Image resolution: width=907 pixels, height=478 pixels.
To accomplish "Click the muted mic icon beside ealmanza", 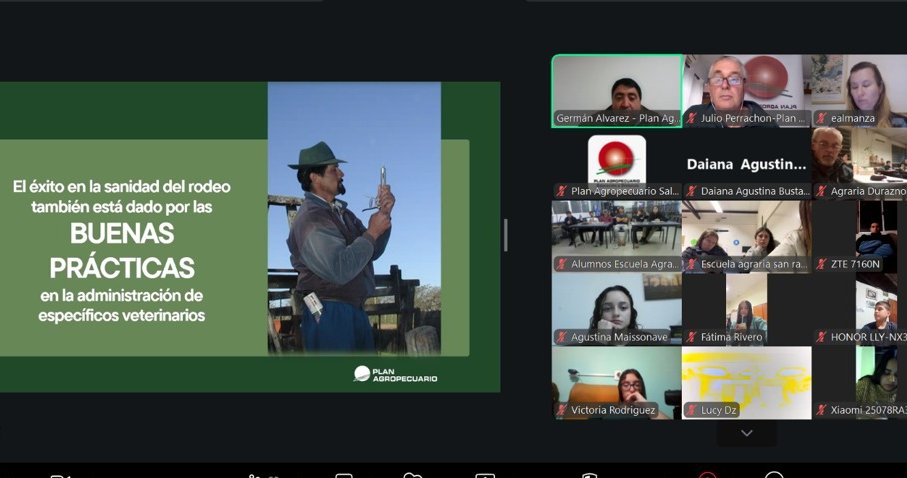I will [821, 118].
